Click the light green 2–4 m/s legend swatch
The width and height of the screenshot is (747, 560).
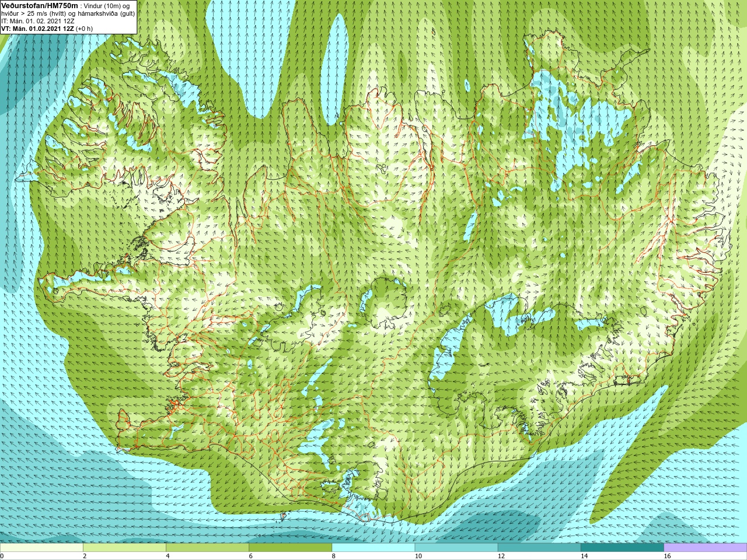(x=124, y=548)
